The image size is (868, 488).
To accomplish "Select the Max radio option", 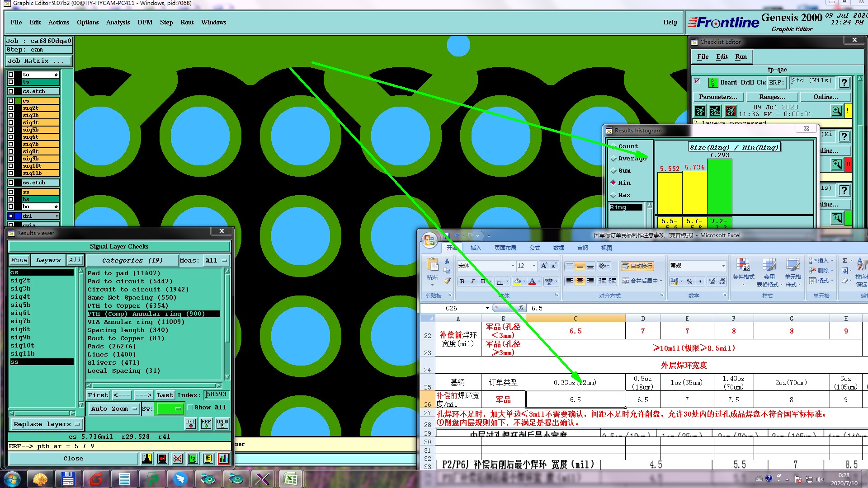I will pyautogui.click(x=613, y=195).
